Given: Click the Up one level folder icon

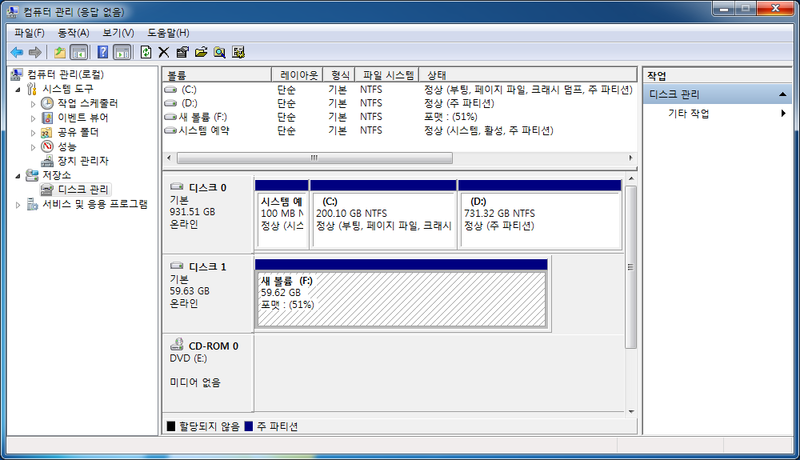Looking at the screenshot, I should point(60,52).
